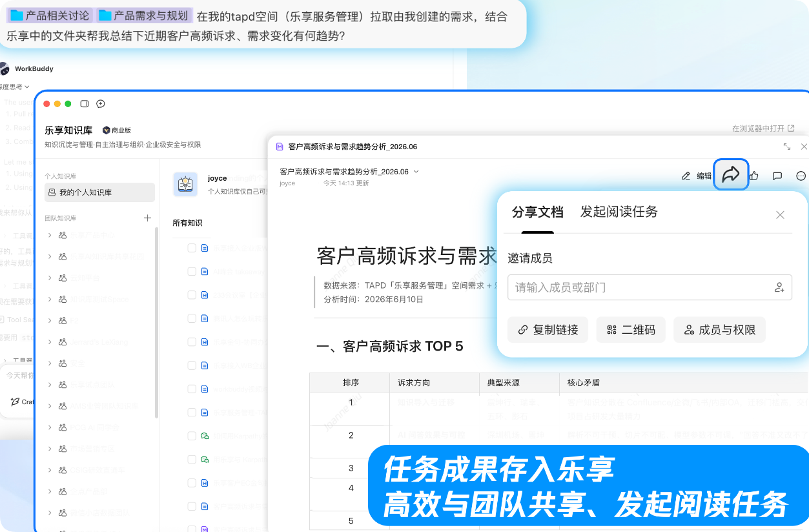Check the box for 乐享客户EC row
The height and width of the screenshot is (532, 809).
coord(192,483)
